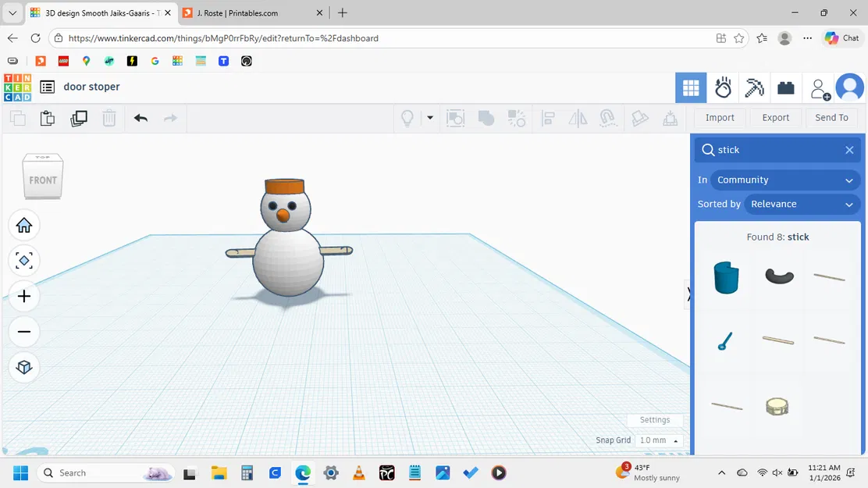The image size is (868, 488).
Task: Open a new browser tab
Action: (342, 12)
